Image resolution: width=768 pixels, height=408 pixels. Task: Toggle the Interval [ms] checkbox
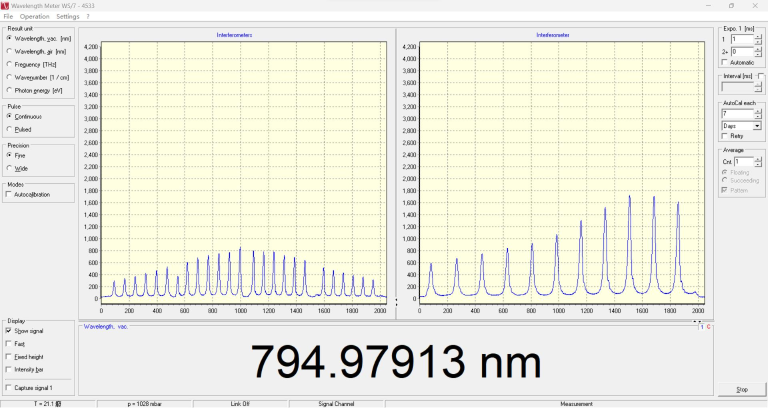761,76
